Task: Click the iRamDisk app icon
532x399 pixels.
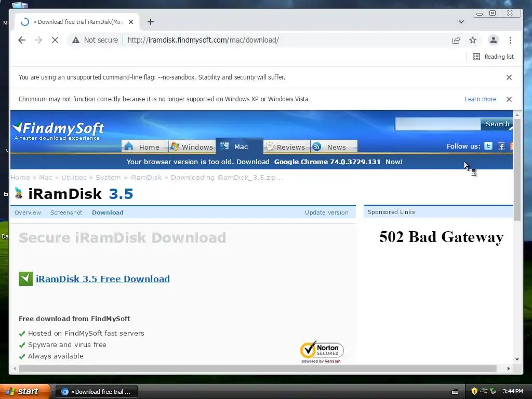Action: coord(19,193)
